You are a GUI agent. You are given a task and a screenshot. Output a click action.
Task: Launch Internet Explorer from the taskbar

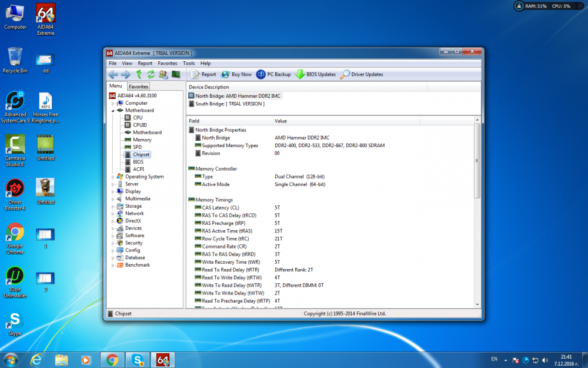(x=36, y=360)
